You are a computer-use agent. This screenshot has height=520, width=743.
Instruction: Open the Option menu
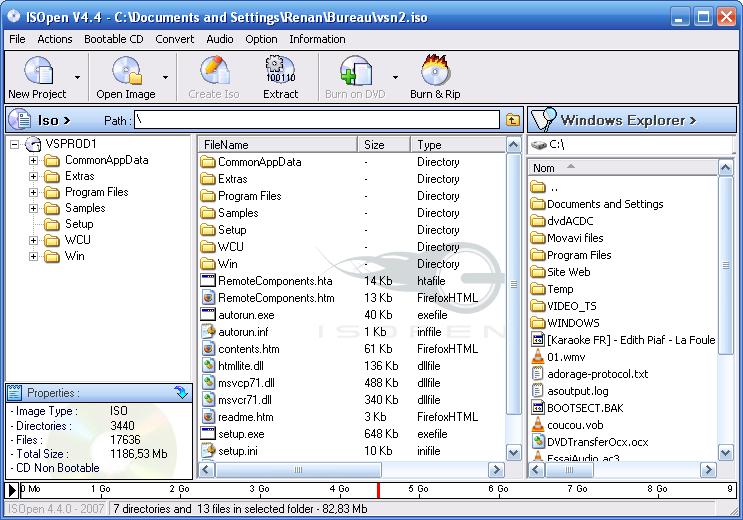click(261, 39)
